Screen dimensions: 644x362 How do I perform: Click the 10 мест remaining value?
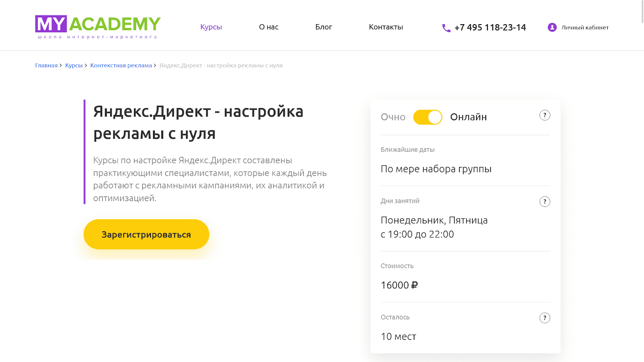398,337
